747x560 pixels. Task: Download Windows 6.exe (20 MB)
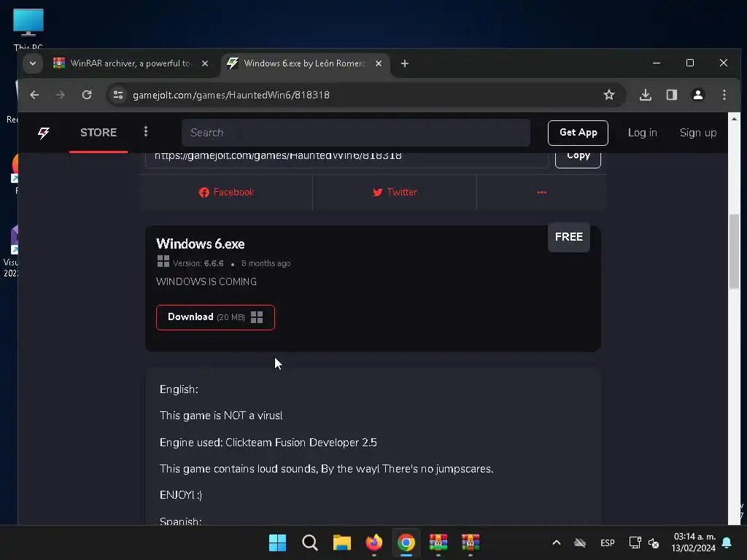click(215, 317)
